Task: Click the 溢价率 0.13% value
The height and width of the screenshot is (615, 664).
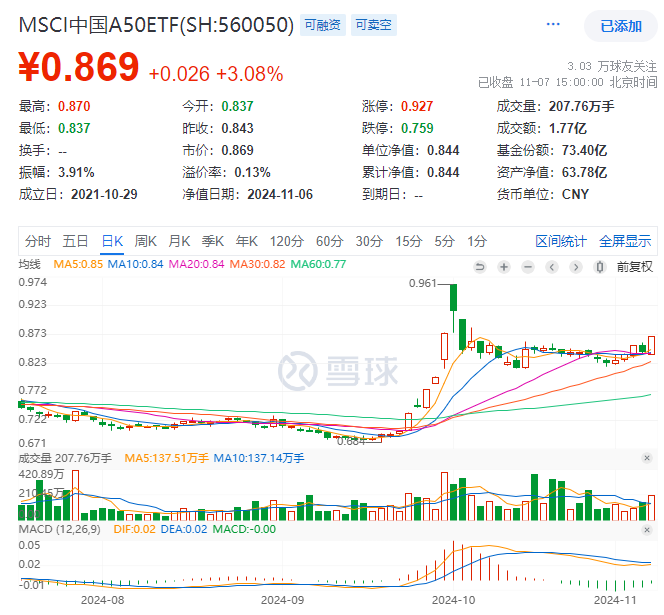Action: (252, 172)
